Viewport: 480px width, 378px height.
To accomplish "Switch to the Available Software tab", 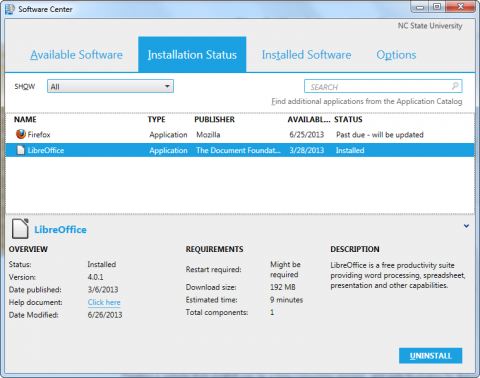I will pos(76,55).
